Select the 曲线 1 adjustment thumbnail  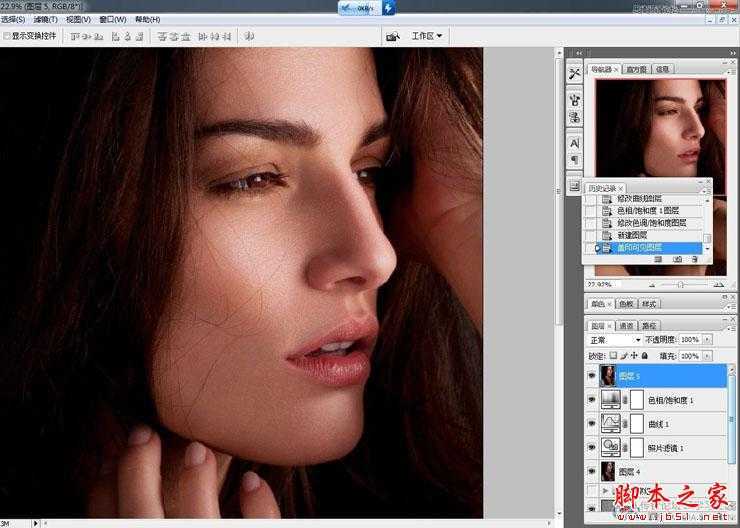click(610, 424)
